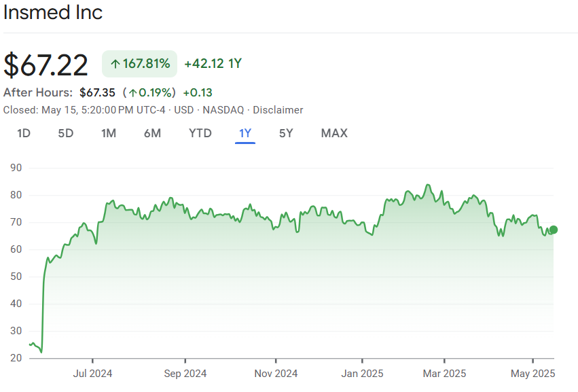This screenshot has width=578, height=392.
Task: Click the after-hours 0.19% change
Action: 149,92
